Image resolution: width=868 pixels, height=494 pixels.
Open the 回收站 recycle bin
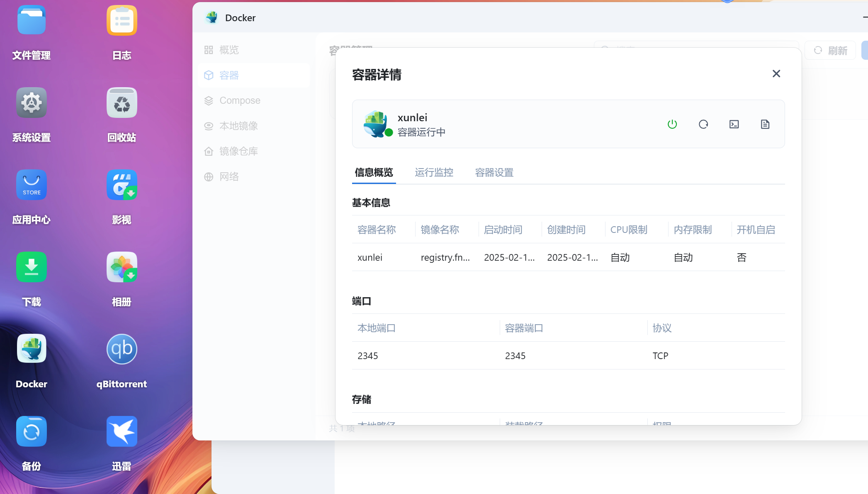(122, 103)
